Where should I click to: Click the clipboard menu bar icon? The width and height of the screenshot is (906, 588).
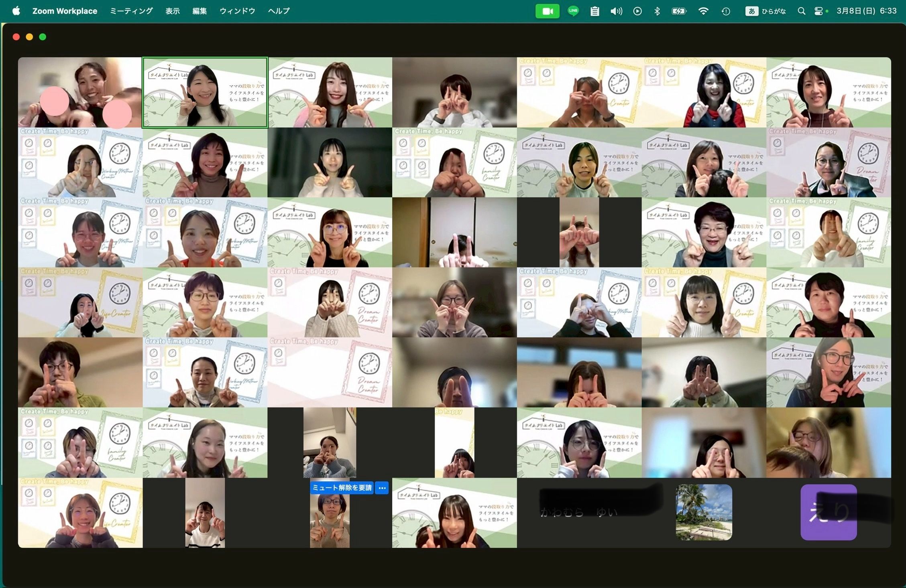594,11
